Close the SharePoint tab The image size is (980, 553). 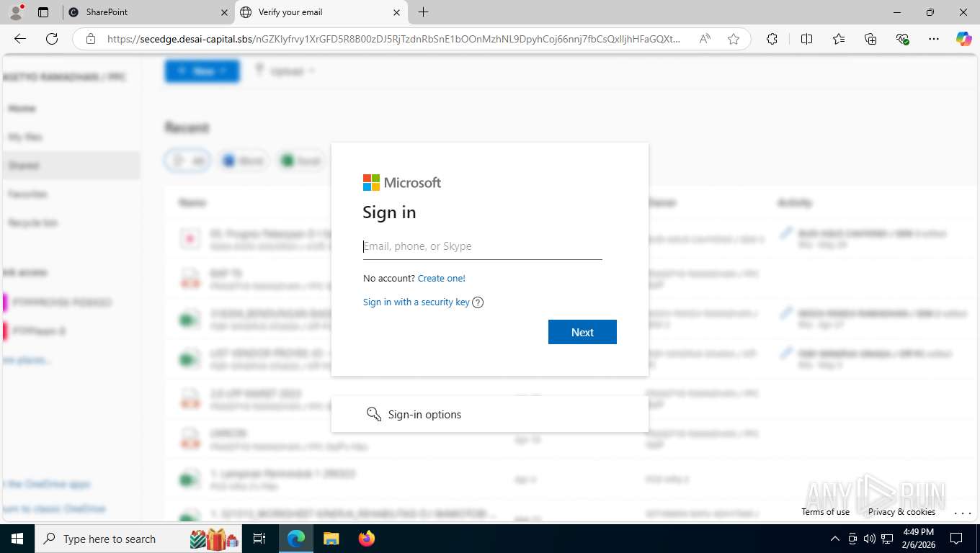(224, 12)
